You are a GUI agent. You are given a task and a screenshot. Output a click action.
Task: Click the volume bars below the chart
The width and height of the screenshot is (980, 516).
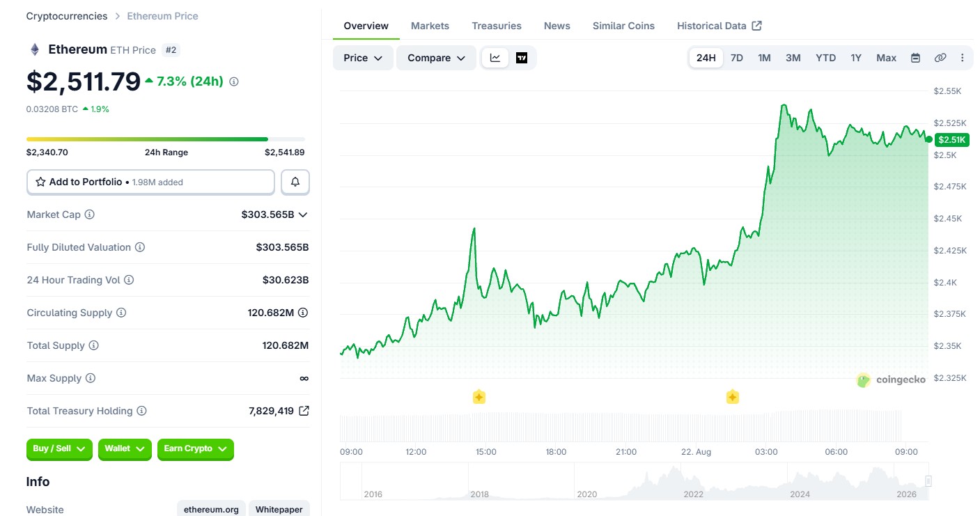(620, 425)
